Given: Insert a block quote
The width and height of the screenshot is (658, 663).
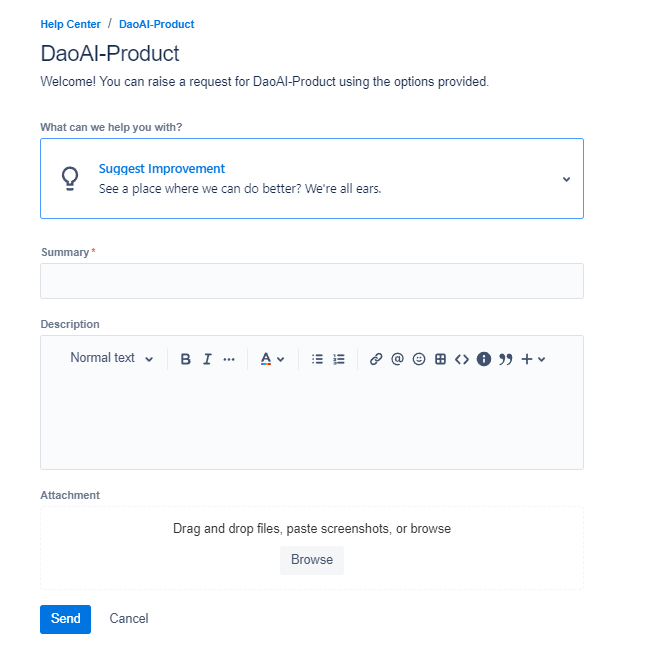Looking at the screenshot, I should 505,359.
